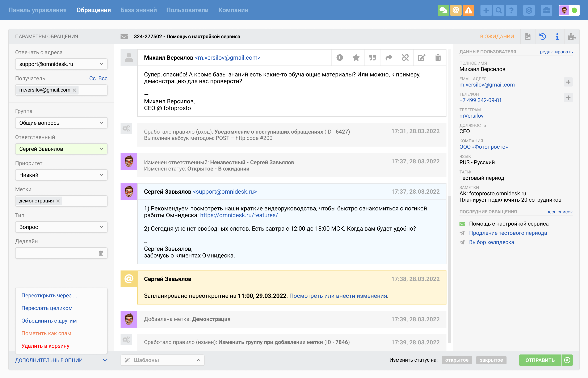588x378 pixels.
Task: Open the Приоритет dropdown "Низкий"
Action: [x=61, y=175]
